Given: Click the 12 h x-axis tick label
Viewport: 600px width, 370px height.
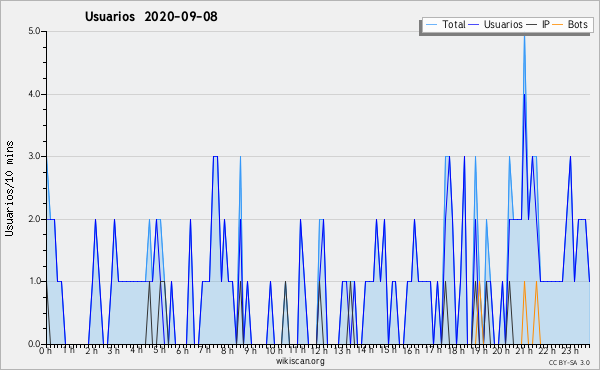Looking at the screenshot, I should coord(319,350).
